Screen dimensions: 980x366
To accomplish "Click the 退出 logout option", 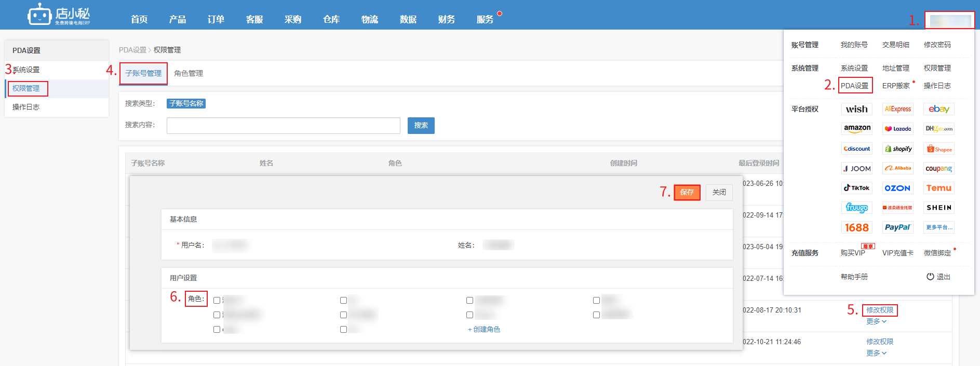I will click(938, 277).
